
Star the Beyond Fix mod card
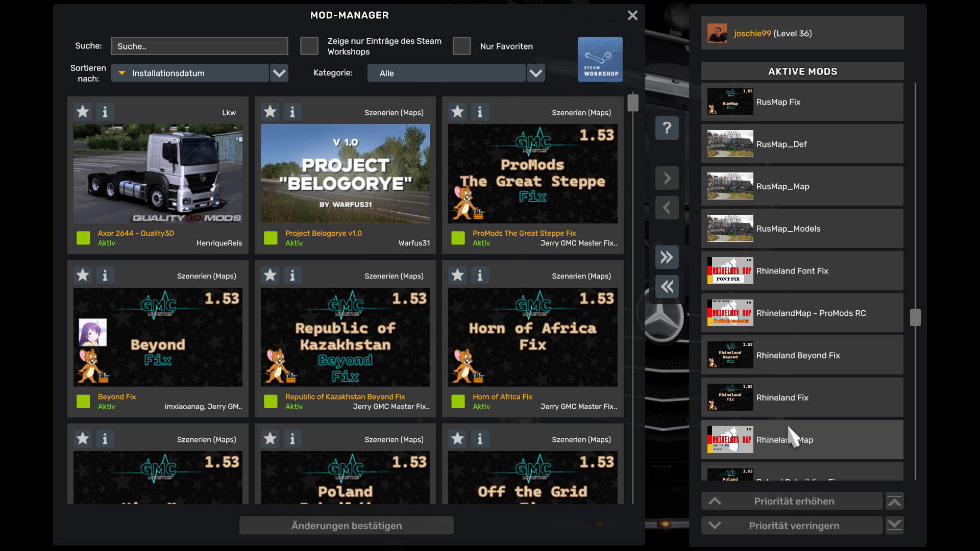pos(83,275)
